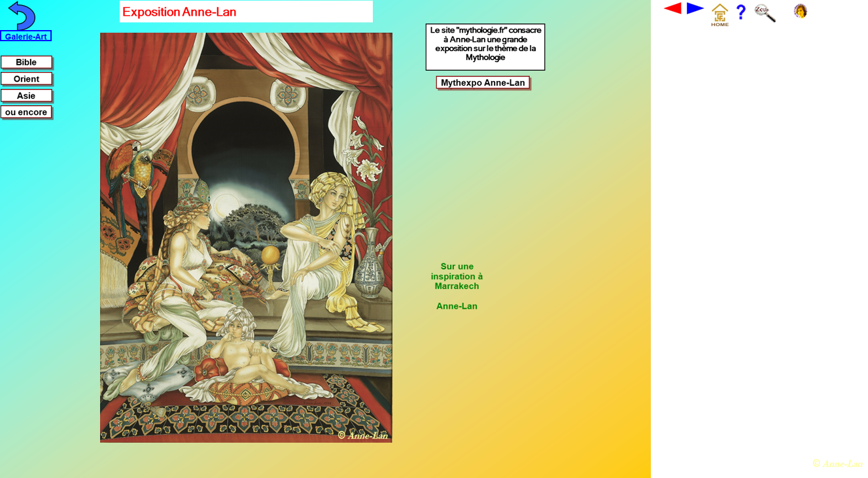Click the green 'Anne-Lan' signature text
This screenshot has width=868, height=478.
coord(457,306)
